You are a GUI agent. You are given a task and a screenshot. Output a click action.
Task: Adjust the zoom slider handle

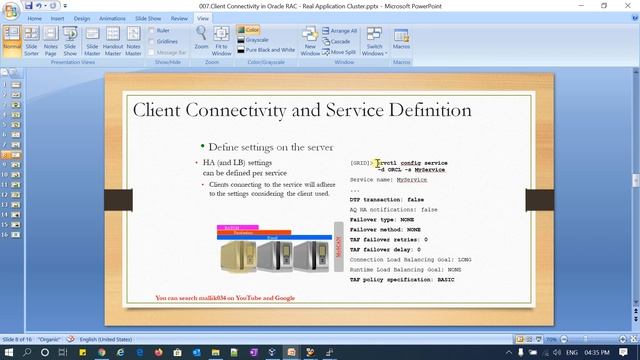[585, 339]
